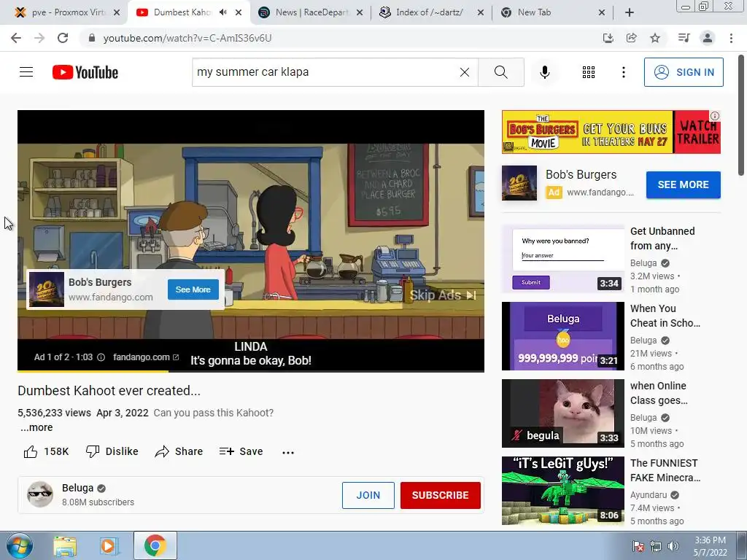Clear the search box with X
Viewport: 747px width, 560px height.
click(x=465, y=72)
